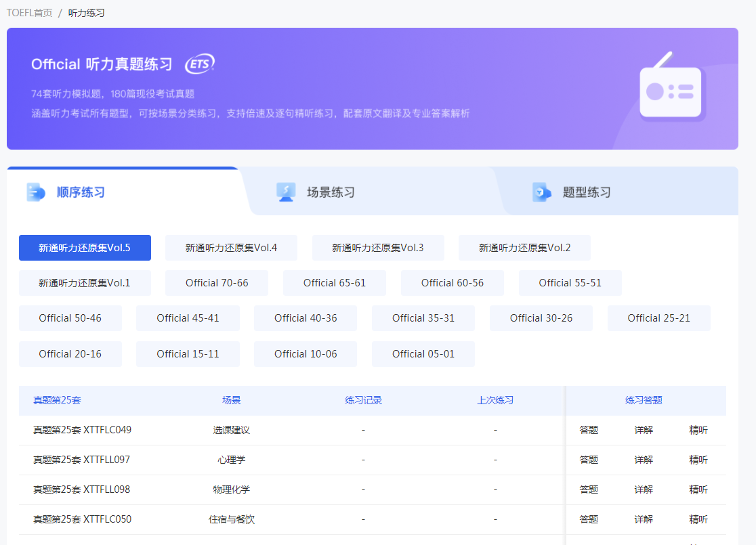Click the 上次练习 column header
This screenshot has height=545, width=756.
[495, 400]
